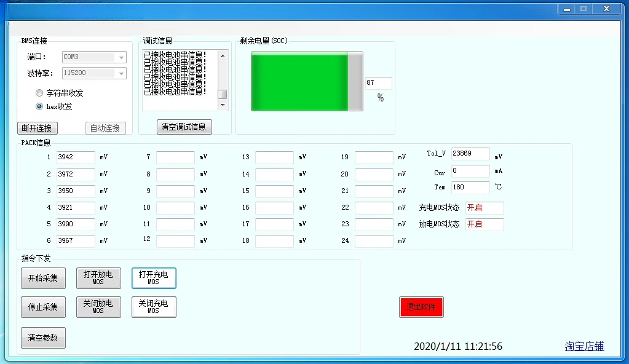Minimize the BMS window
The width and height of the screenshot is (629, 364).
click(567, 9)
